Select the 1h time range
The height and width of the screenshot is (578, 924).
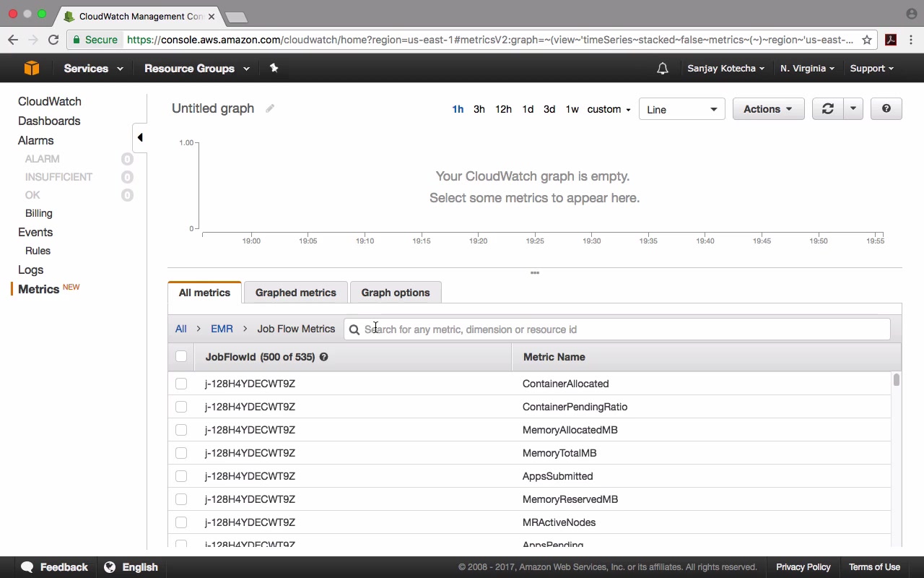pyautogui.click(x=458, y=109)
